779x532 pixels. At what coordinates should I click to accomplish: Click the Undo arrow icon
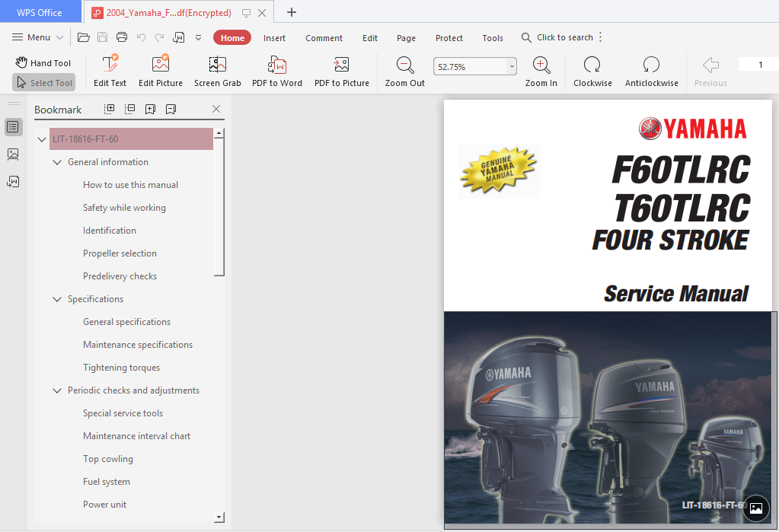pyautogui.click(x=141, y=37)
